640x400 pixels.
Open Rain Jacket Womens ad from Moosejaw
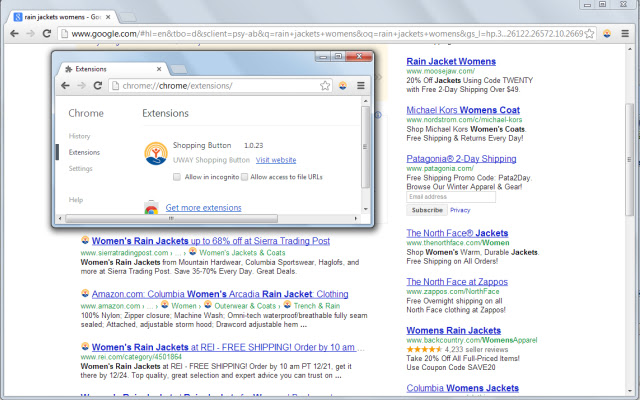coord(451,61)
